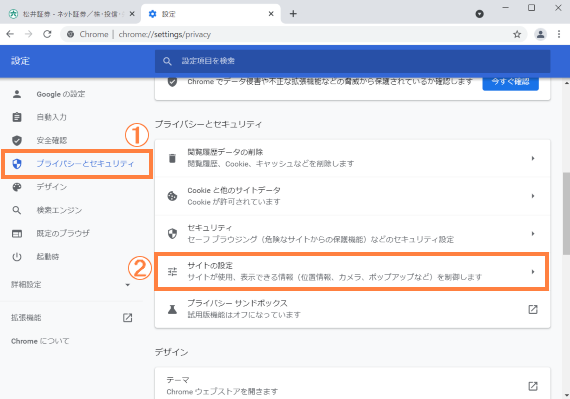Click the magnifier icon beside 検索エンジン
This screenshot has width=570, height=399.
click(x=17, y=210)
